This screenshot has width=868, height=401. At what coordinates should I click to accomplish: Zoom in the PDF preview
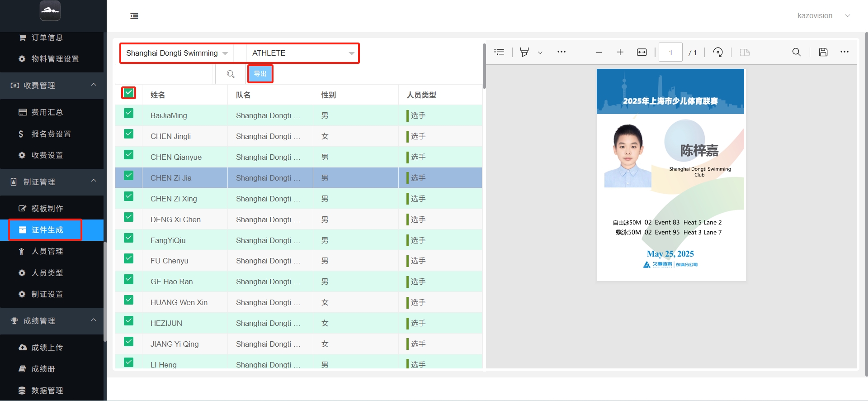coord(620,53)
